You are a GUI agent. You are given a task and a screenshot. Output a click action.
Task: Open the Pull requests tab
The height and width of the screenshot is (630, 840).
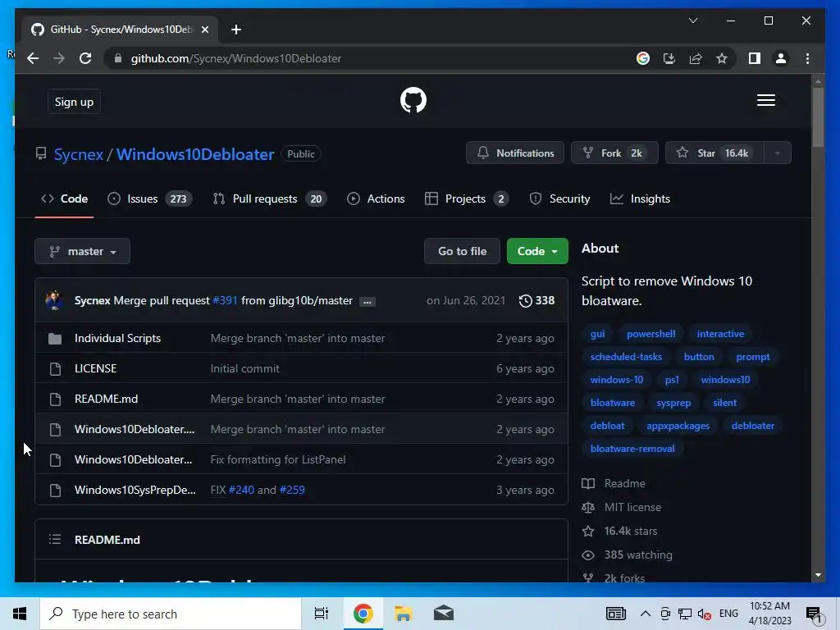(x=269, y=199)
